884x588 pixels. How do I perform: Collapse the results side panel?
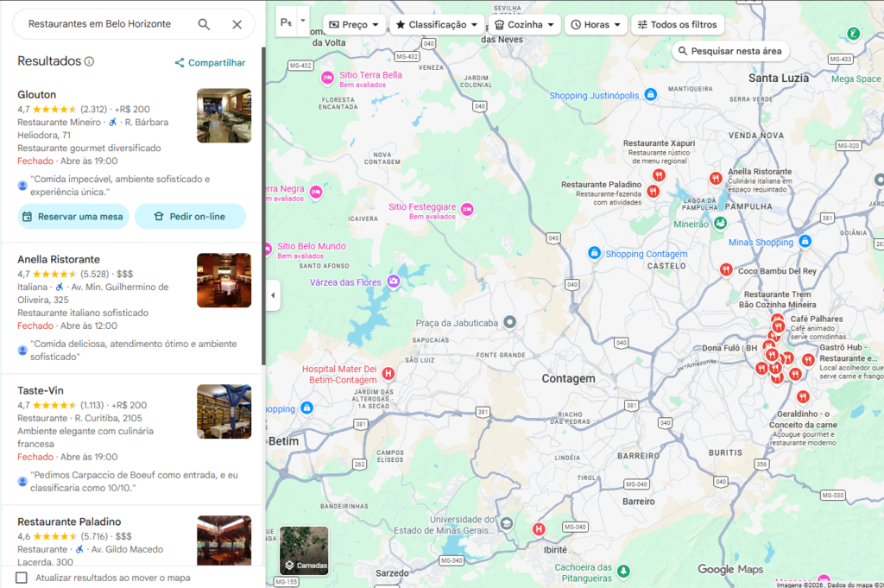click(273, 294)
